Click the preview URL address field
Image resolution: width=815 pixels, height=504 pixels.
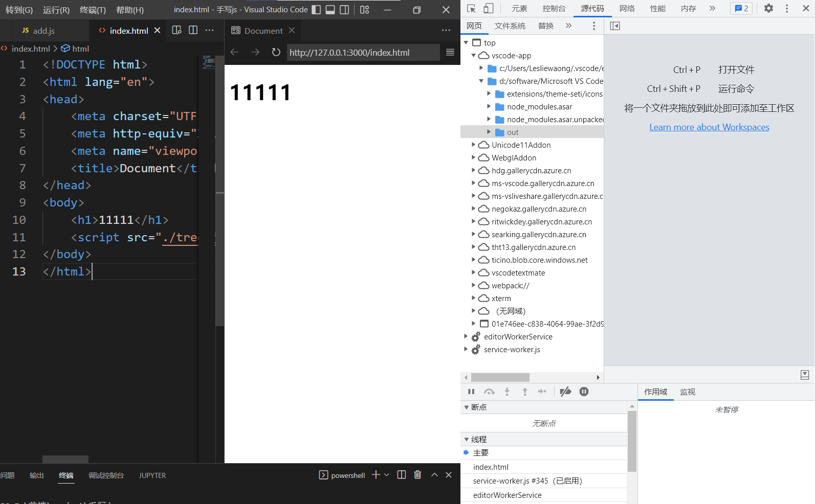362,52
